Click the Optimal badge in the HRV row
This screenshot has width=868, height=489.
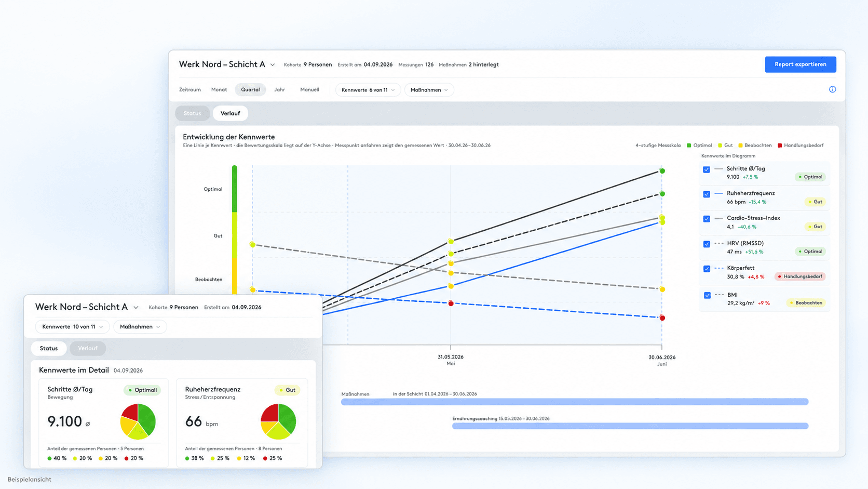(x=810, y=252)
